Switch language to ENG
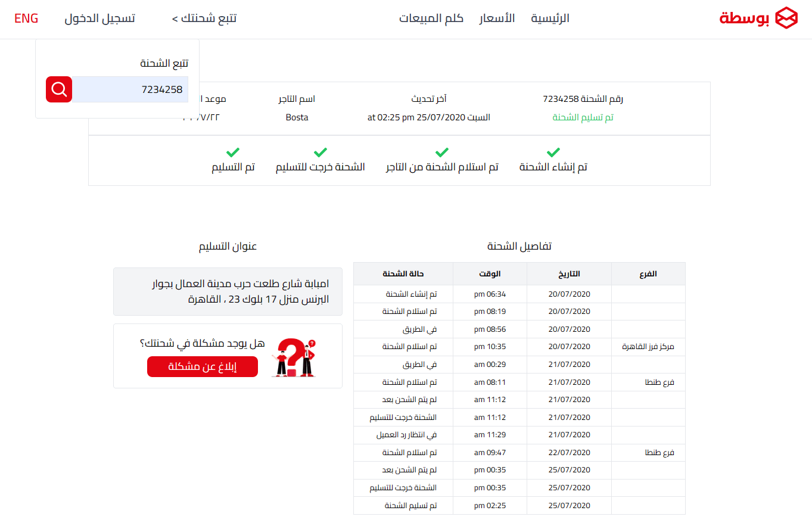Image resolution: width=812 pixels, height=526 pixels. click(26, 18)
